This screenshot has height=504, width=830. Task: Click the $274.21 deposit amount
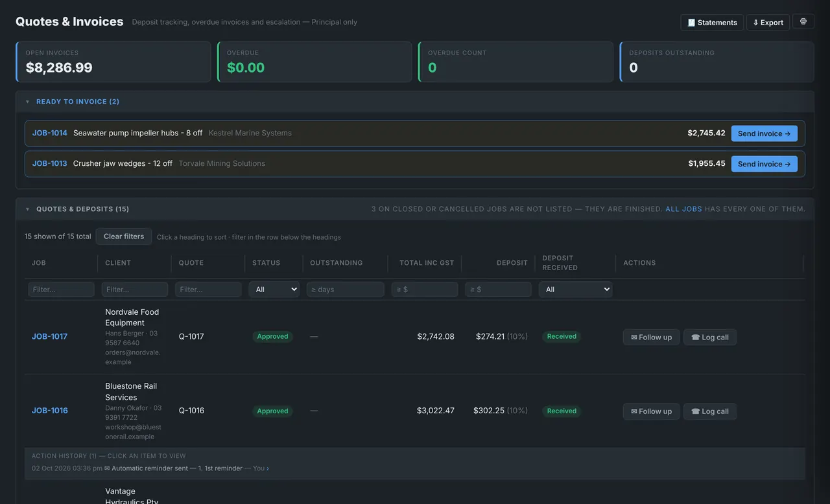pos(490,337)
